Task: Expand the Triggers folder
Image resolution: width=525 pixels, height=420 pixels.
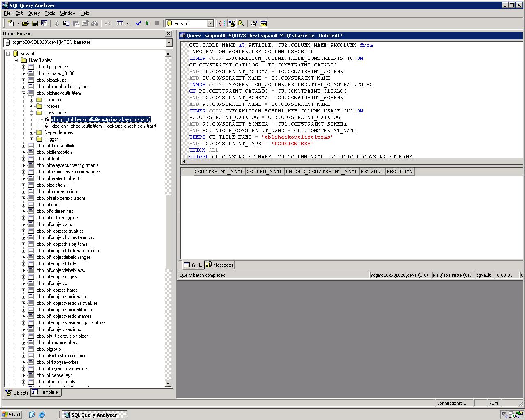Action: (31, 139)
